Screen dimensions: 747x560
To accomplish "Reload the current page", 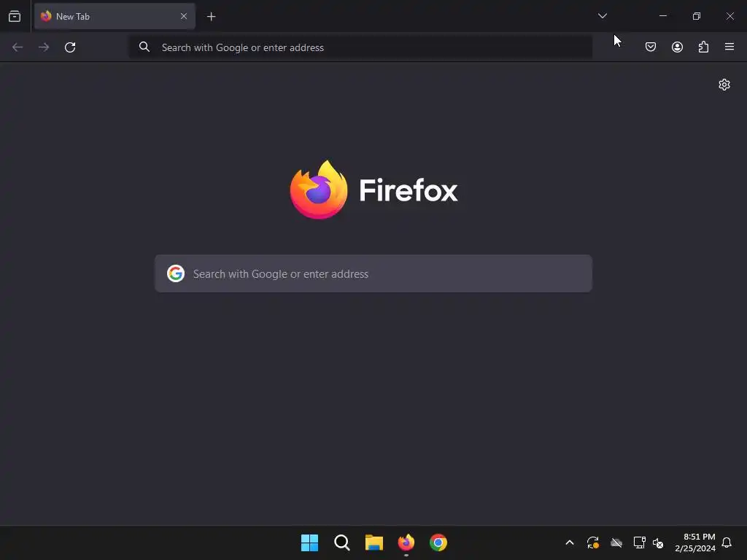I will (70, 47).
